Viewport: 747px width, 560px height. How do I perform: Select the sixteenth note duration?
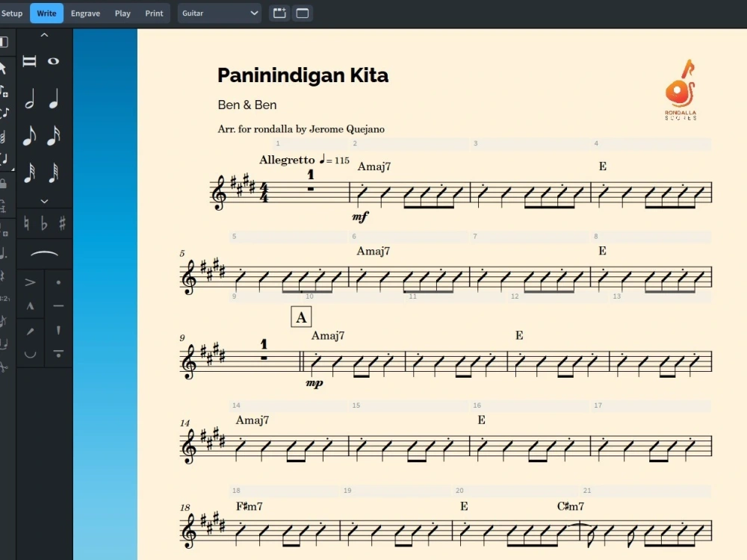pyautogui.click(x=53, y=135)
